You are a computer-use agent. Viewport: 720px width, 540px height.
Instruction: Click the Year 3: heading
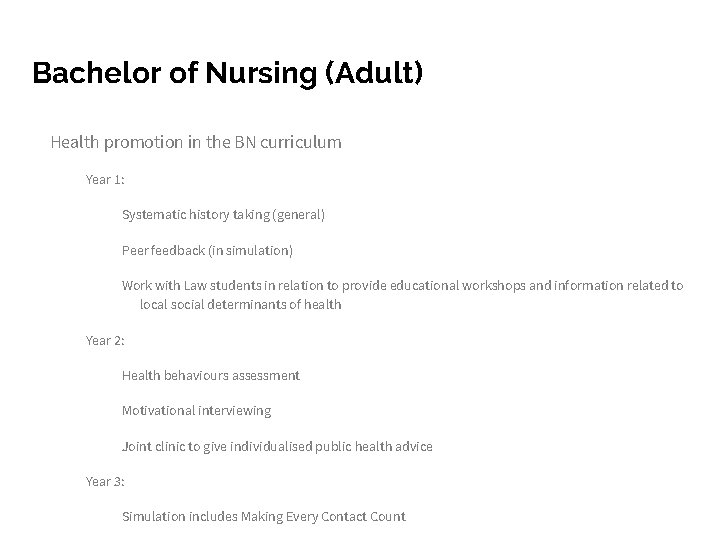pos(105,482)
